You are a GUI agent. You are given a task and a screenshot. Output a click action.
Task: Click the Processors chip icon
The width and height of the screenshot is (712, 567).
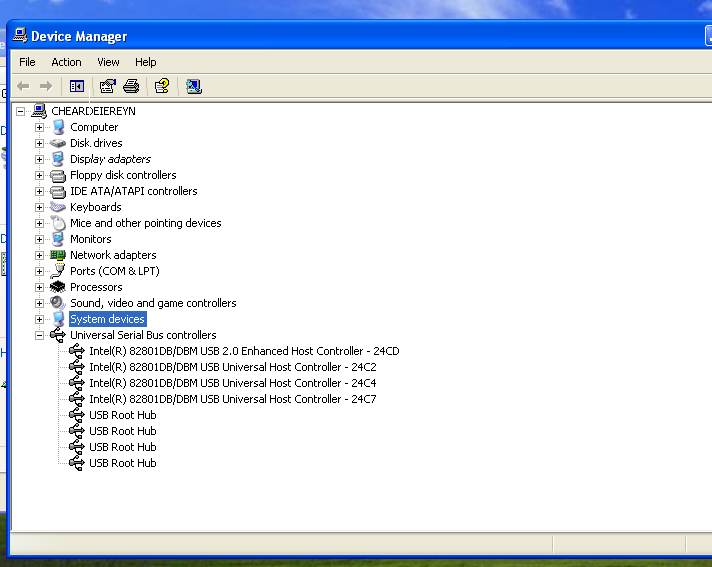[x=58, y=287]
